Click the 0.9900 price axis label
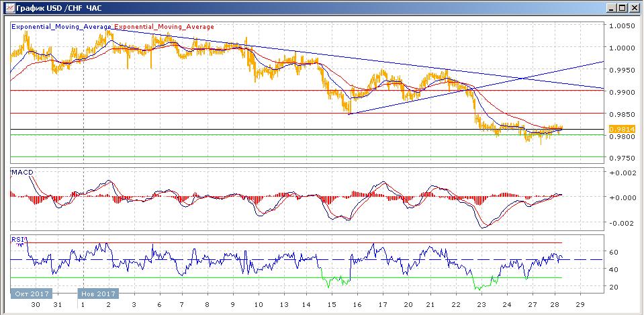This screenshot has width=644, height=315. pos(620,92)
